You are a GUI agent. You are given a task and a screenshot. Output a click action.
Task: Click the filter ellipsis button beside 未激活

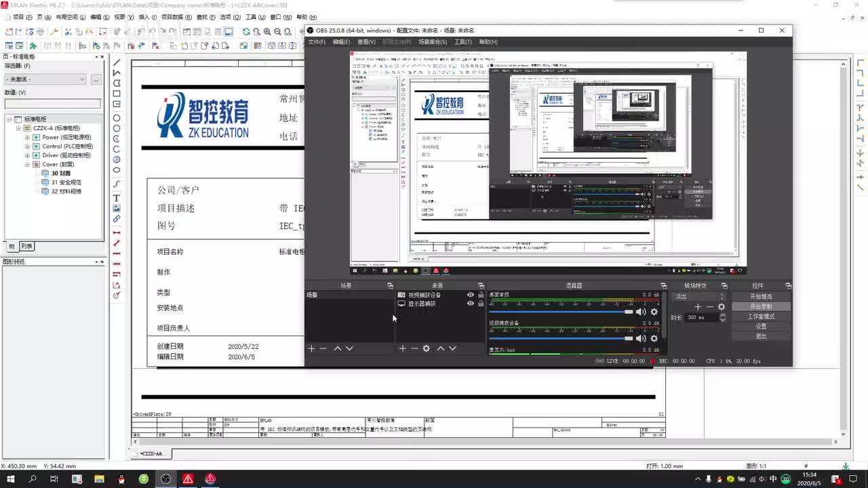point(96,79)
